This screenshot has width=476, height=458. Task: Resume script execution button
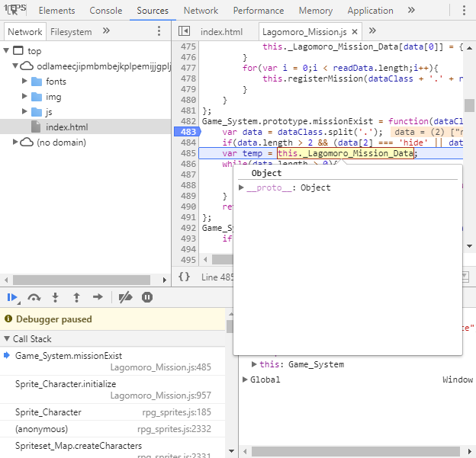click(x=12, y=297)
